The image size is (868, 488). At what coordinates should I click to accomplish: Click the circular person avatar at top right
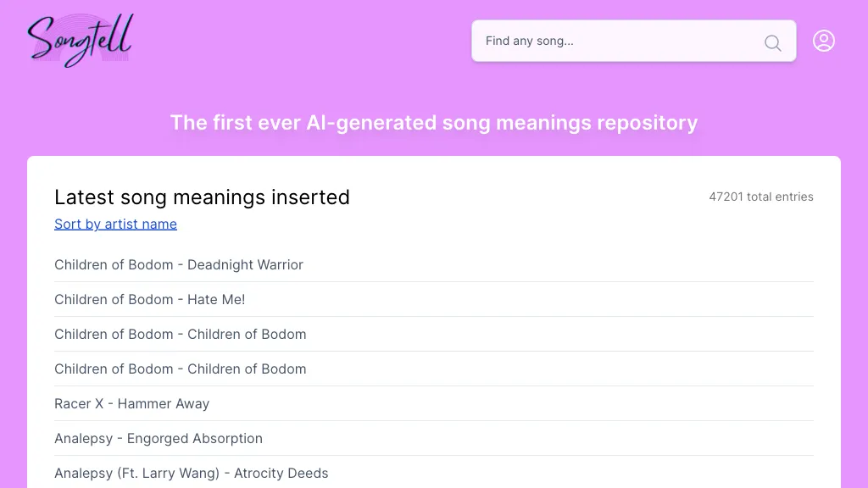(824, 41)
